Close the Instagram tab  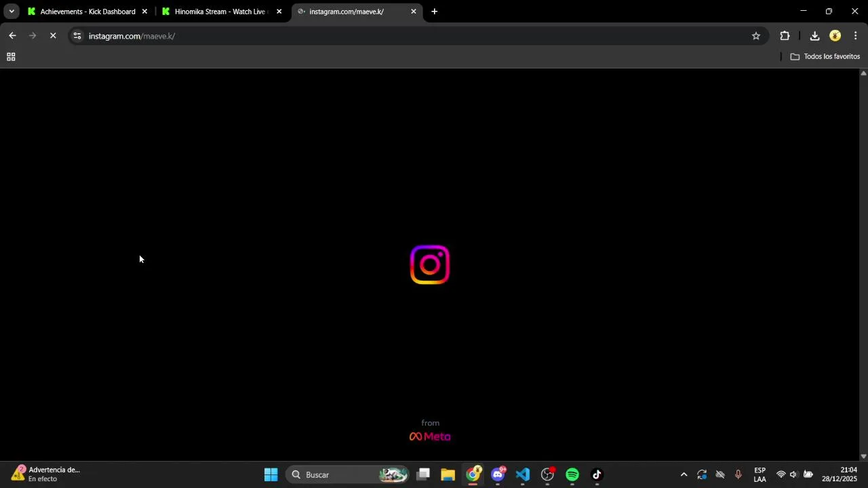tap(414, 12)
